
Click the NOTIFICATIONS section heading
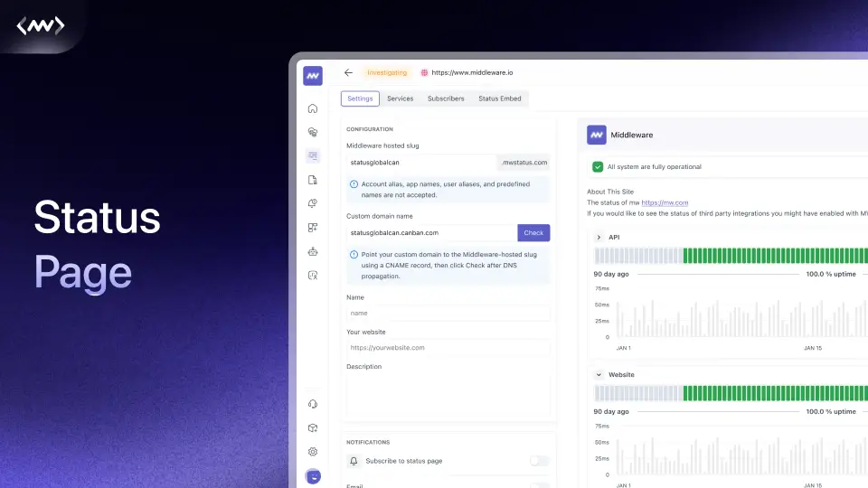(x=368, y=442)
